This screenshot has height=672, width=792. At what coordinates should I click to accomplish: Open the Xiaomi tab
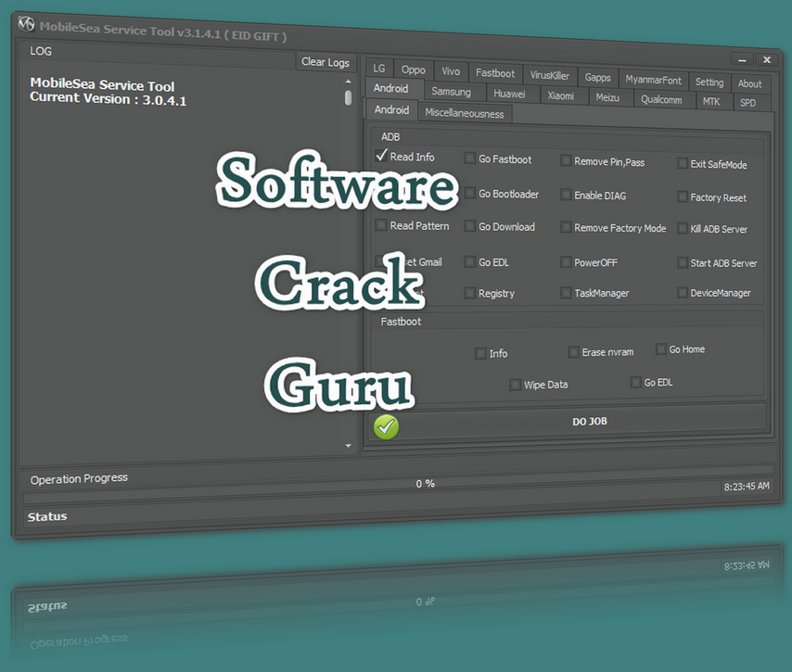tap(561, 95)
